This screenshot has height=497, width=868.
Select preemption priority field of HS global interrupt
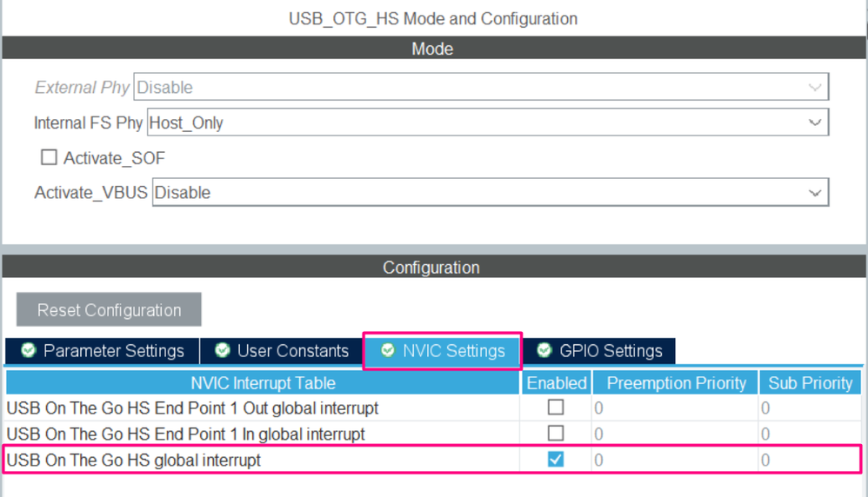[674, 461]
